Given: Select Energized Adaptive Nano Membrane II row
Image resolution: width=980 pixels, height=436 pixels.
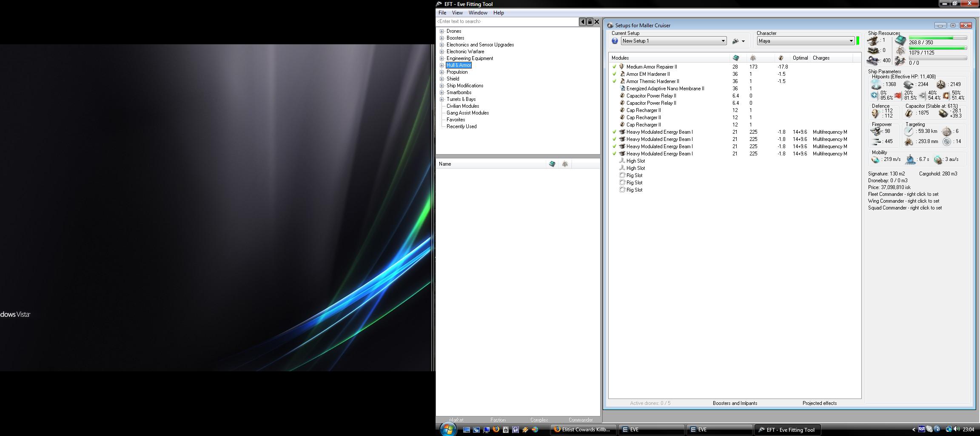Looking at the screenshot, I should [x=735, y=89].
